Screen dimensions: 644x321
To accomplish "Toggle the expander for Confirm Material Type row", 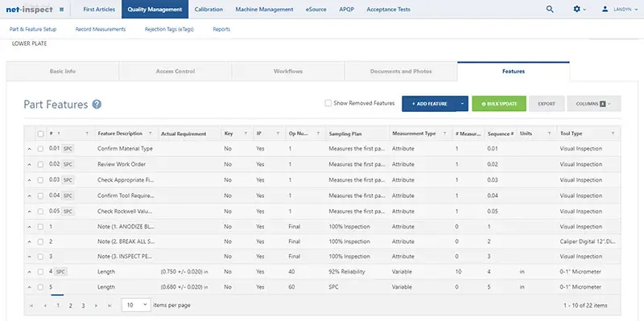I will point(29,149).
